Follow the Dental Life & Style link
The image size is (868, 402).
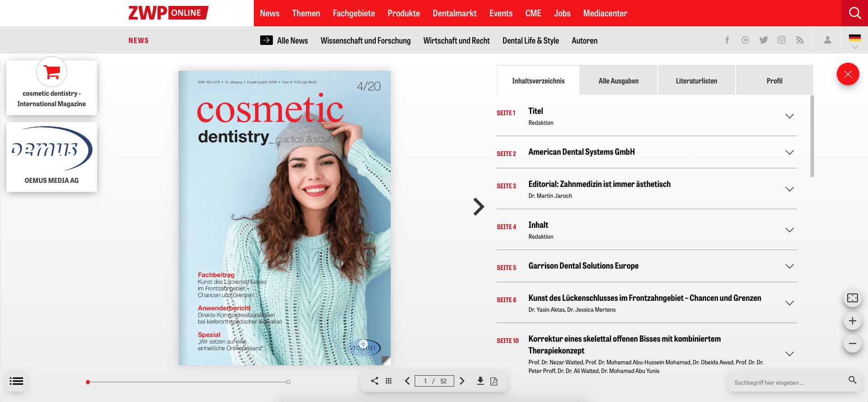(x=530, y=40)
